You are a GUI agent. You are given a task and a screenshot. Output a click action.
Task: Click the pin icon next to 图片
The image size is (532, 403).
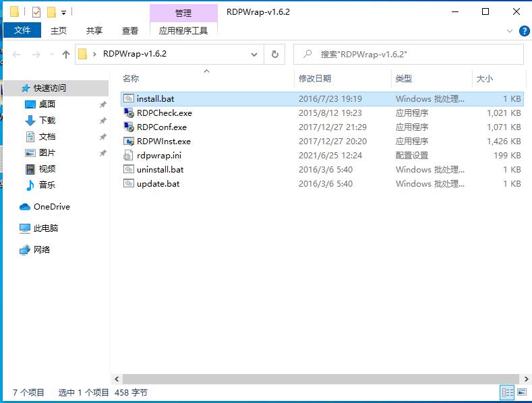[102, 153]
